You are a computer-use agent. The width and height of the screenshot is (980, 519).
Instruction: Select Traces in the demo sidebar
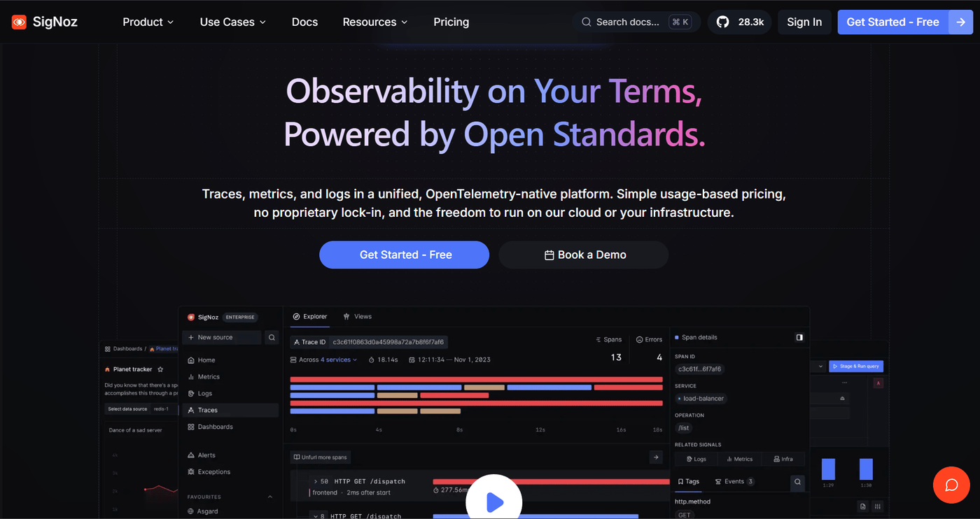[x=230, y=410]
